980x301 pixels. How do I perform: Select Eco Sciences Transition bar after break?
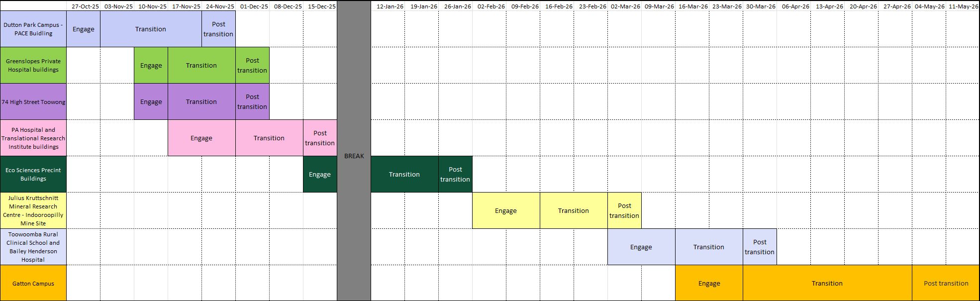[404, 174]
